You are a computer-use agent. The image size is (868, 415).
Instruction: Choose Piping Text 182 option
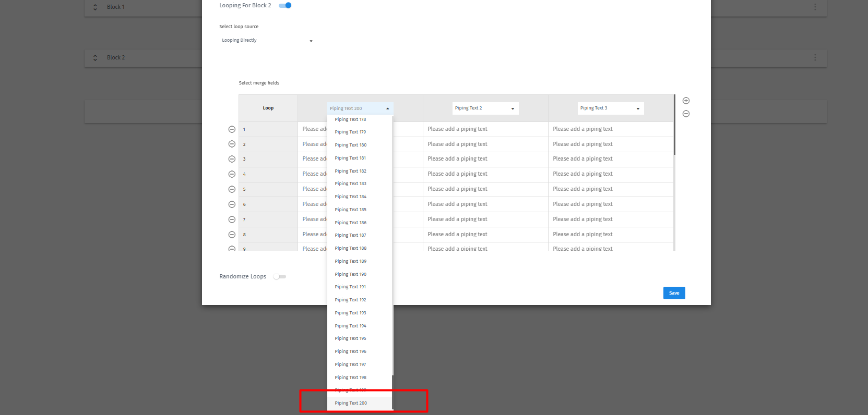click(x=360, y=171)
